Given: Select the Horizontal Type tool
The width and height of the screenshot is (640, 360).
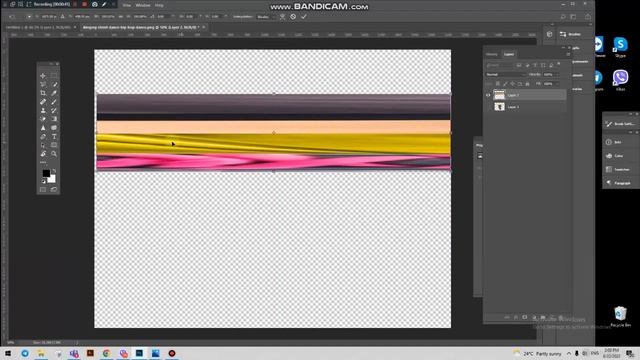Looking at the screenshot, I should coord(54,137).
